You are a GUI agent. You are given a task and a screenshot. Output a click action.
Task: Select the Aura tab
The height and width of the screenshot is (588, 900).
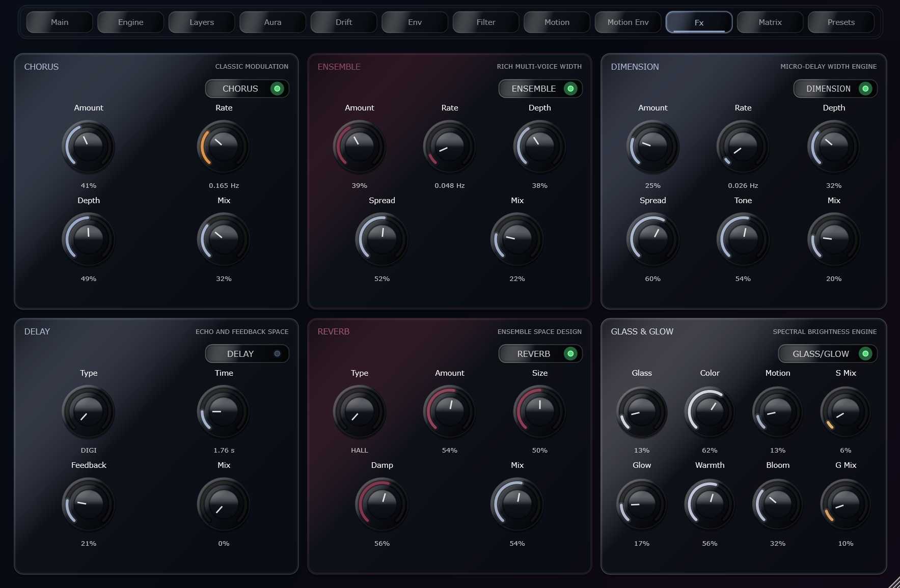[272, 22]
